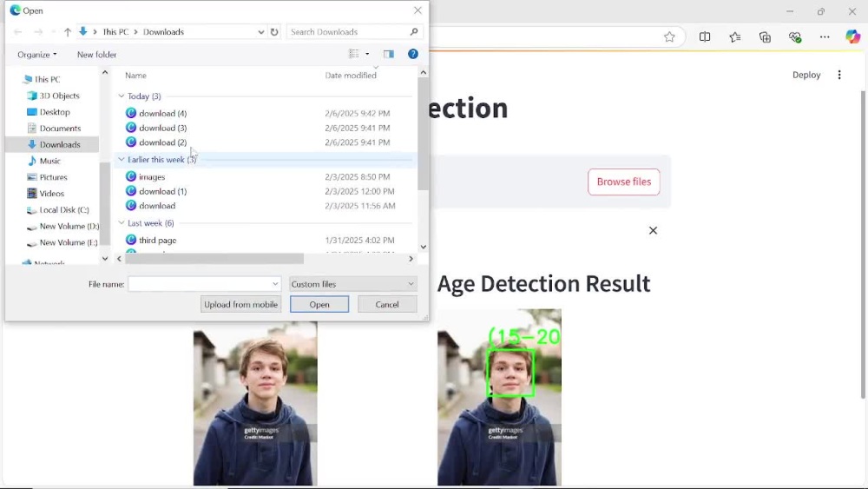The width and height of the screenshot is (868, 489).
Task: Select the 'images' file
Action: (x=152, y=176)
